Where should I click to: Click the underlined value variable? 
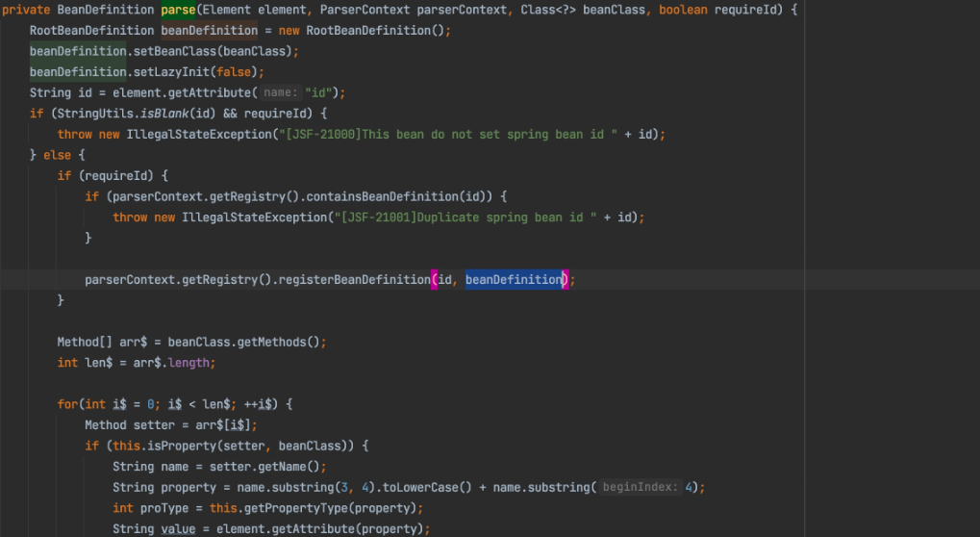(178, 529)
